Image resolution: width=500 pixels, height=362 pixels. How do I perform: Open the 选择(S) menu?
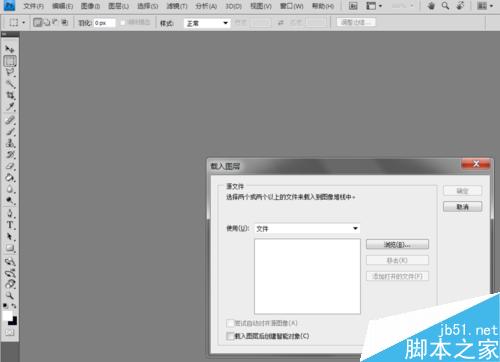(x=147, y=6)
